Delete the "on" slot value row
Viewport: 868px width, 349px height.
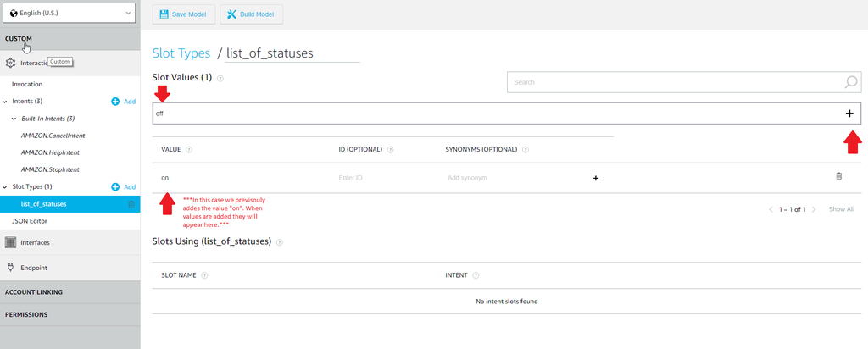[x=839, y=176]
